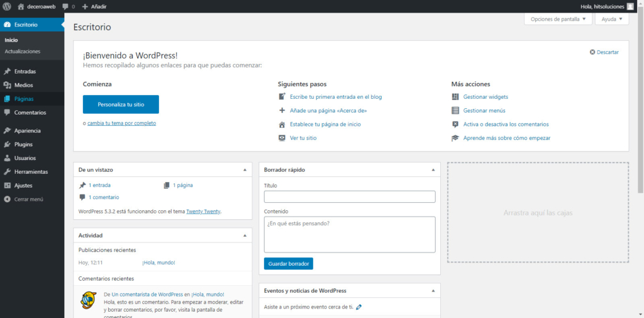
Task: Open the Entradas menu label
Action: pyautogui.click(x=25, y=72)
